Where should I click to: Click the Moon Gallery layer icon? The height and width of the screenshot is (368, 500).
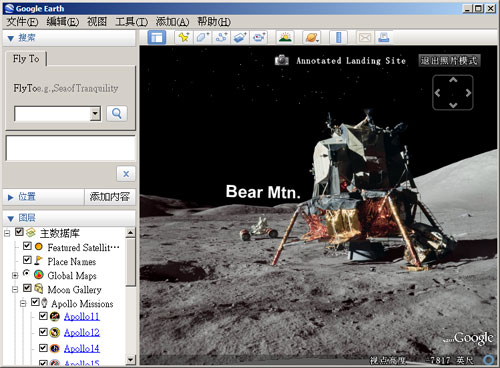click(39, 289)
